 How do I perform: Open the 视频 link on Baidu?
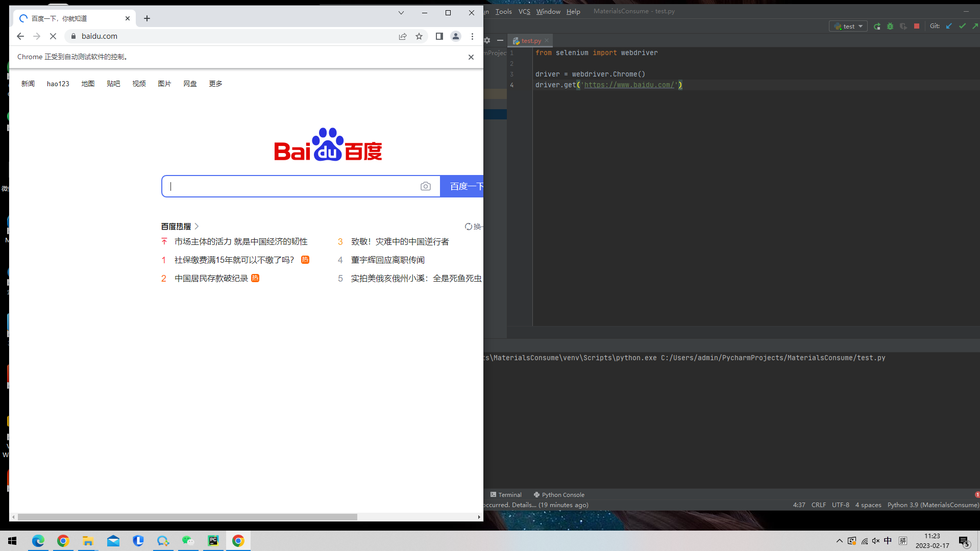click(139, 84)
